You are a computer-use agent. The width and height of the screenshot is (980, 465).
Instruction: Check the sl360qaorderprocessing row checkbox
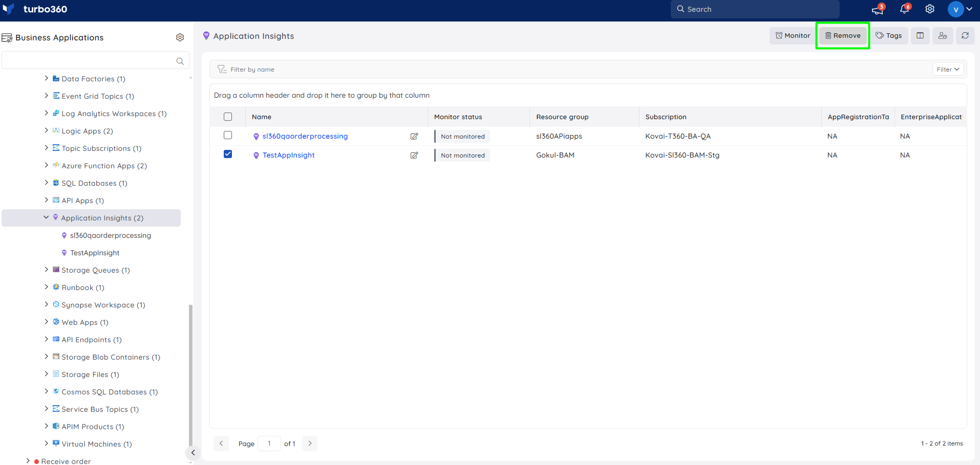pyautogui.click(x=228, y=135)
